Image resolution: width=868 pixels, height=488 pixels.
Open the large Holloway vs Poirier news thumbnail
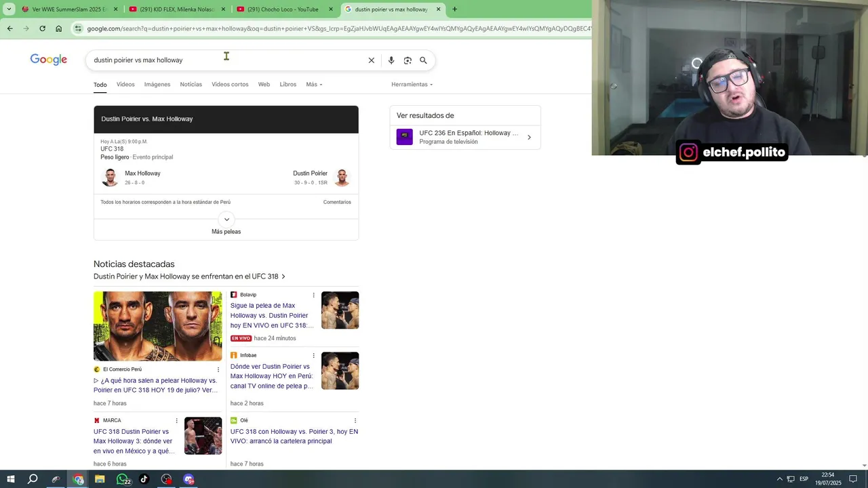[x=158, y=326]
